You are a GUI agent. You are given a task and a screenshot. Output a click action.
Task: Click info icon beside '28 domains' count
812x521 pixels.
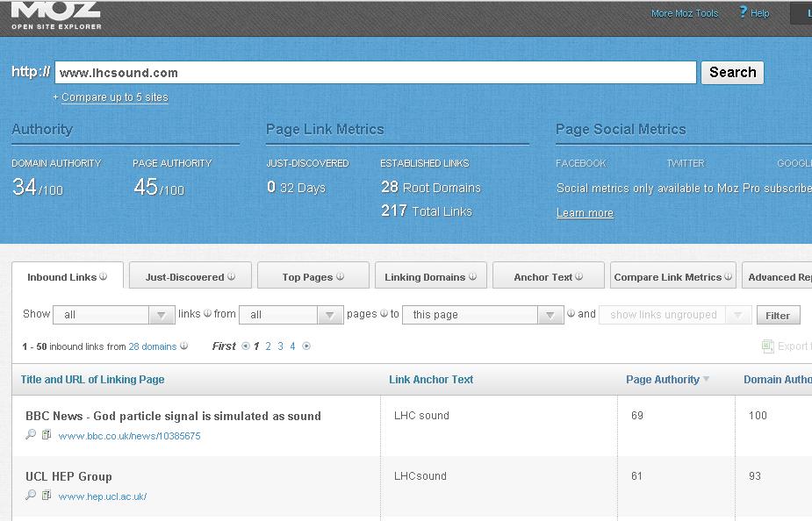pos(183,346)
